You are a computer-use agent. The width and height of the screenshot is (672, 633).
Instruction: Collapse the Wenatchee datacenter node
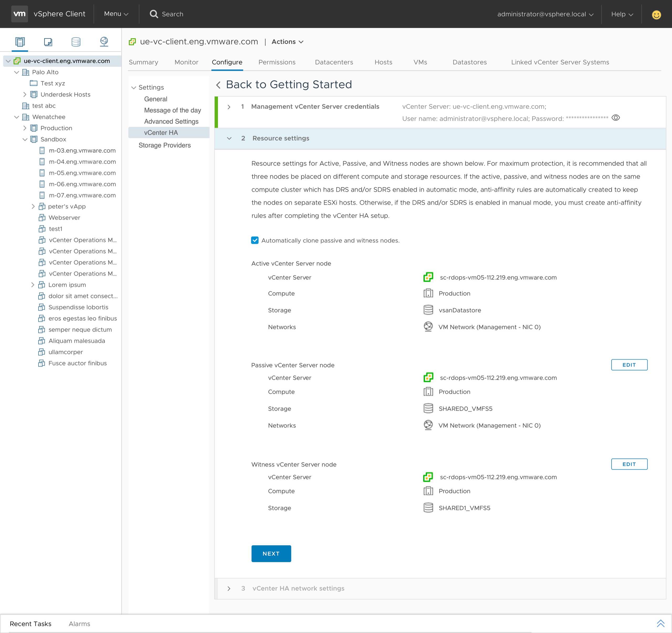coord(17,117)
